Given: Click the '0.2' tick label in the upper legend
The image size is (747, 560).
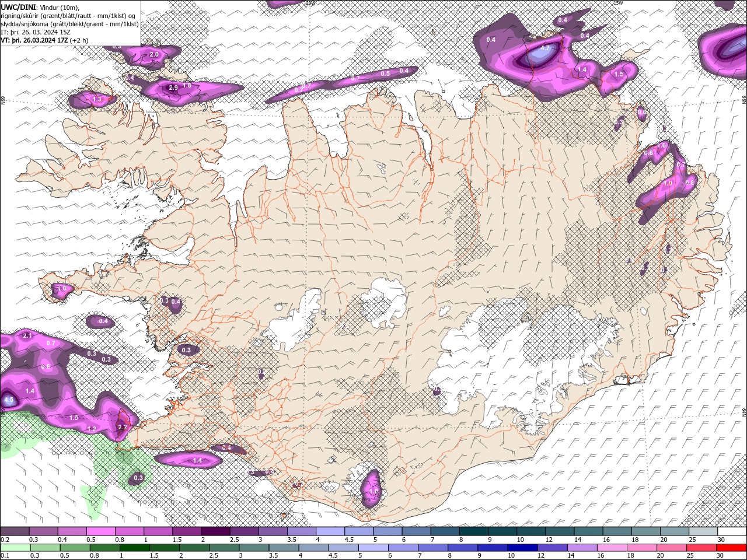Looking at the screenshot, I should (5, 540).
